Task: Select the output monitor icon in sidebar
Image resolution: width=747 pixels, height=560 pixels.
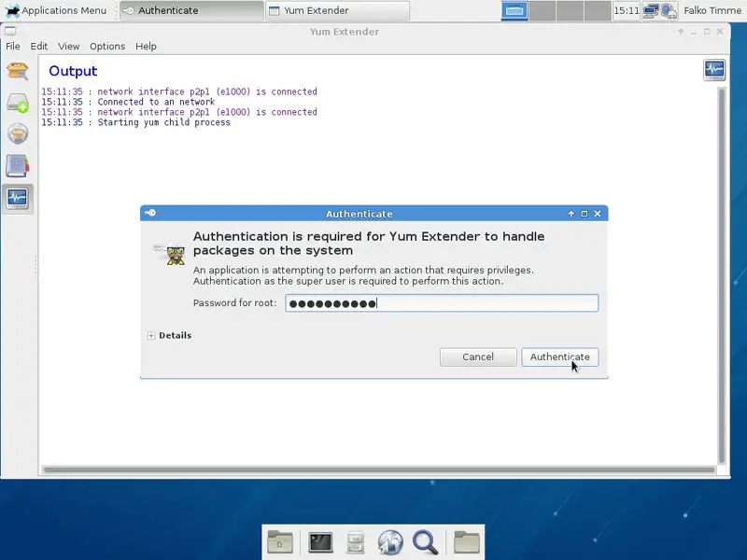Action: click(18, 198)
